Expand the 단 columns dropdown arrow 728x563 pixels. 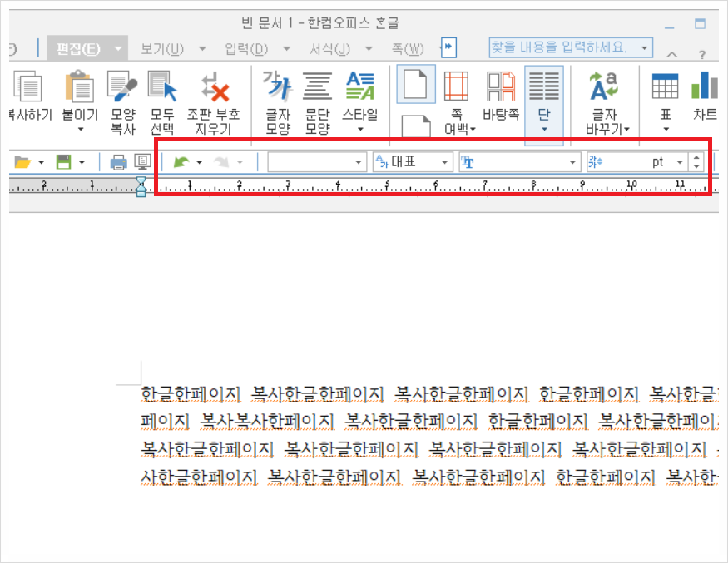click(x=544, y=130)
